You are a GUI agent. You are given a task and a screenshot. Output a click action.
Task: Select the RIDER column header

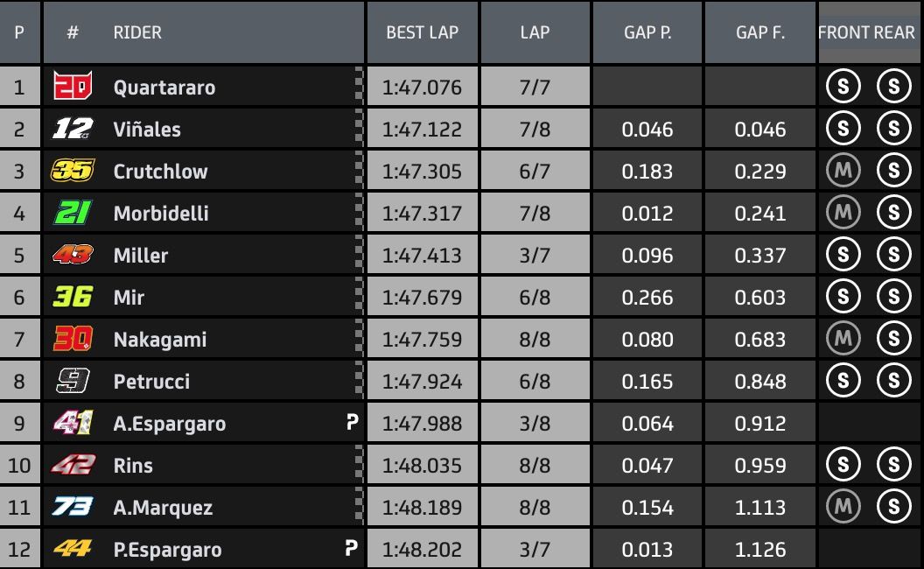[137, 32]
